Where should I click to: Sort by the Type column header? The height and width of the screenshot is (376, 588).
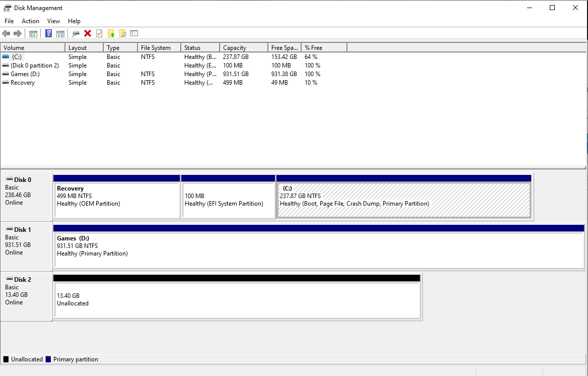pyautogui.click(x=121, y=48)
